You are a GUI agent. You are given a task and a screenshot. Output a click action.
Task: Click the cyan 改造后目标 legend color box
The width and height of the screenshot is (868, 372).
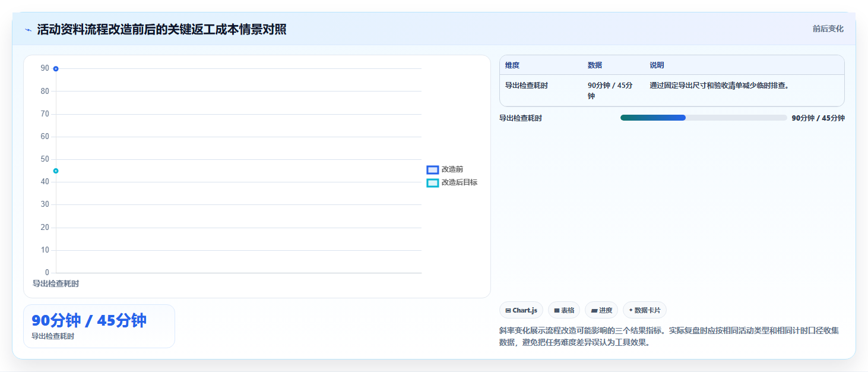[433, 183]
